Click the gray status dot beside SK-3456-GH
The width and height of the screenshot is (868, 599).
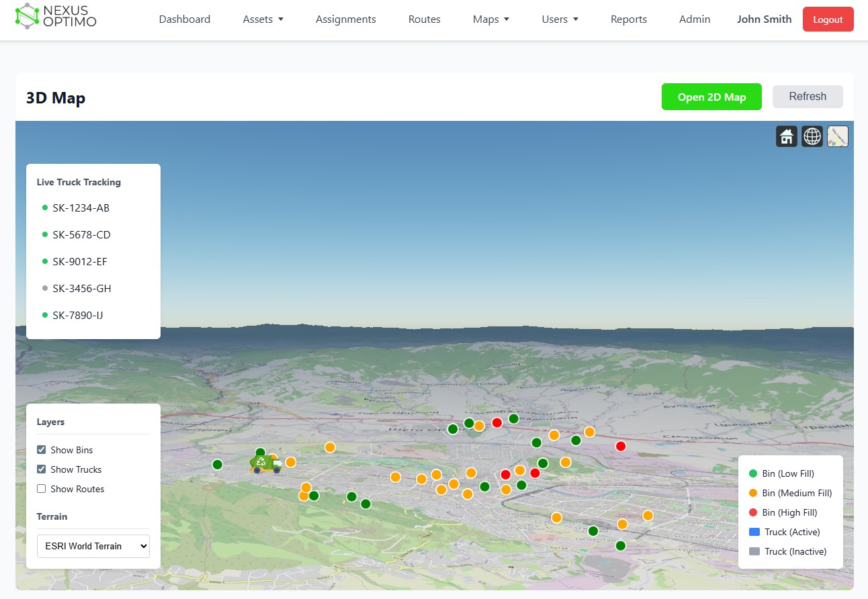(x=45, y=288)
